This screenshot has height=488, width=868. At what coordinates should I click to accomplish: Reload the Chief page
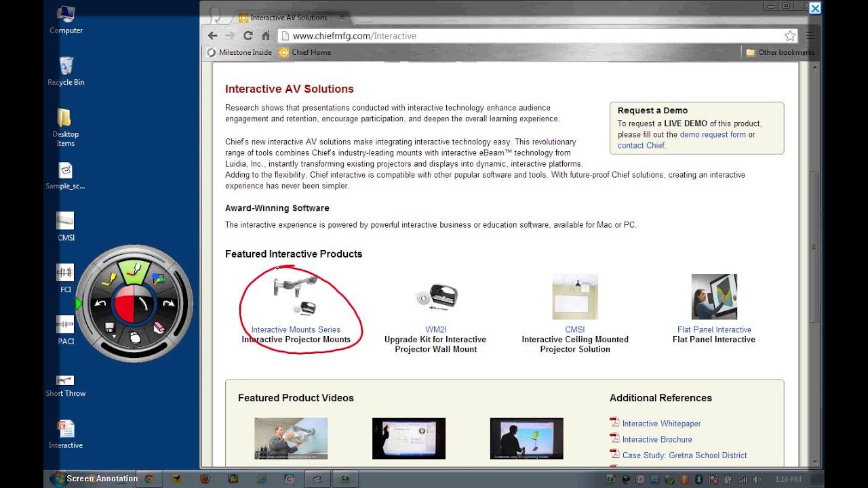248,36
